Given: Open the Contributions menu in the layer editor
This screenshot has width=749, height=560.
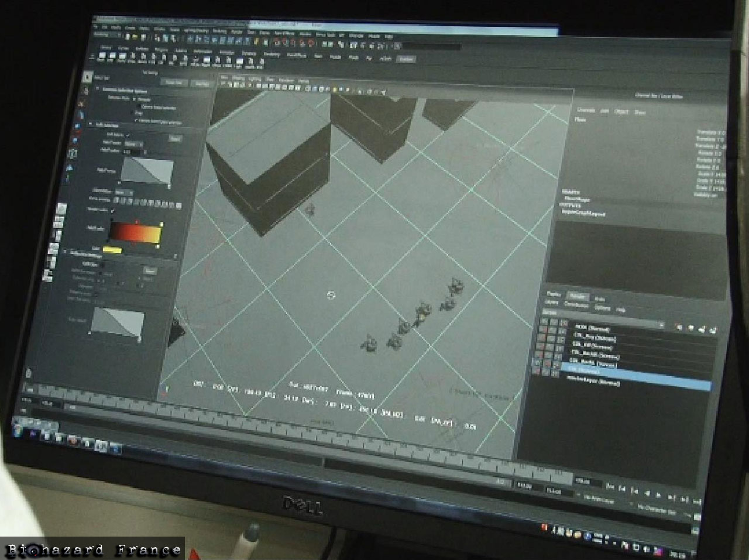Looking at the screenshot, I should [x=576, y=305].
